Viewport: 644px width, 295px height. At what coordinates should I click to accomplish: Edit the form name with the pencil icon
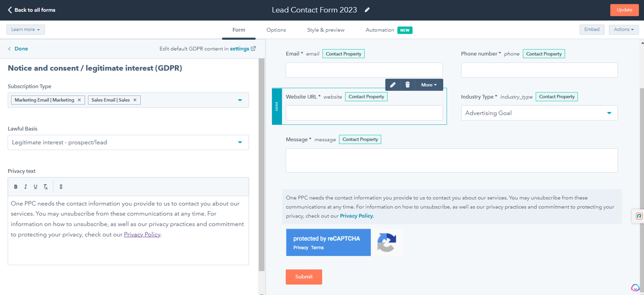[x=367, y=9]
